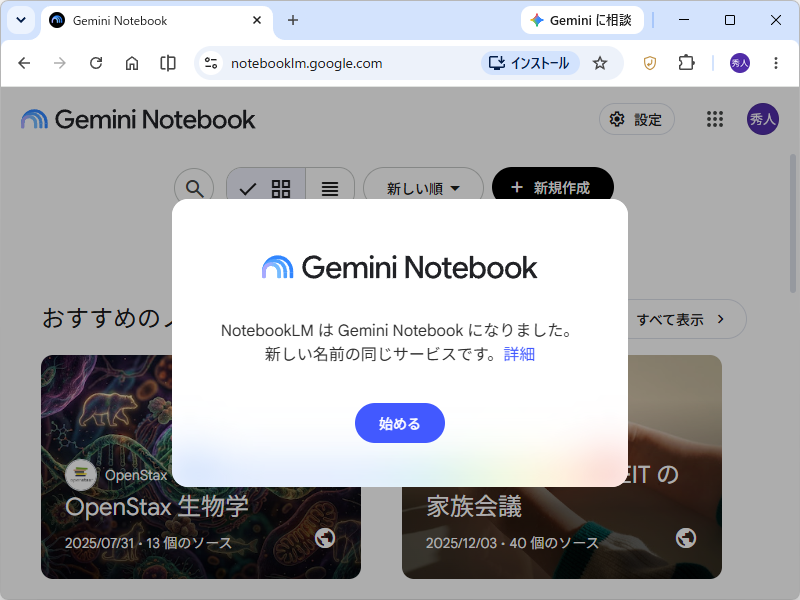This screenshot has width=800, height=600.
Task: Click the 2025/12/03 · 40 個のソース text
Action: click(512, 543)
